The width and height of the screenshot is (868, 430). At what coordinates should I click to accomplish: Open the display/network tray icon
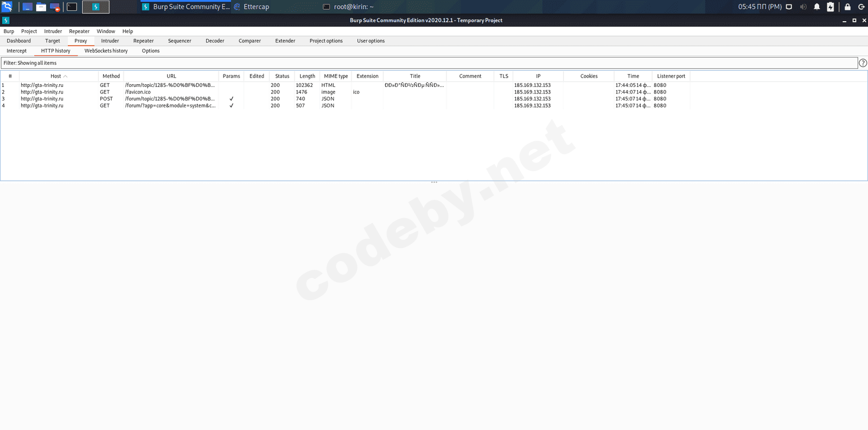point(789,7)
